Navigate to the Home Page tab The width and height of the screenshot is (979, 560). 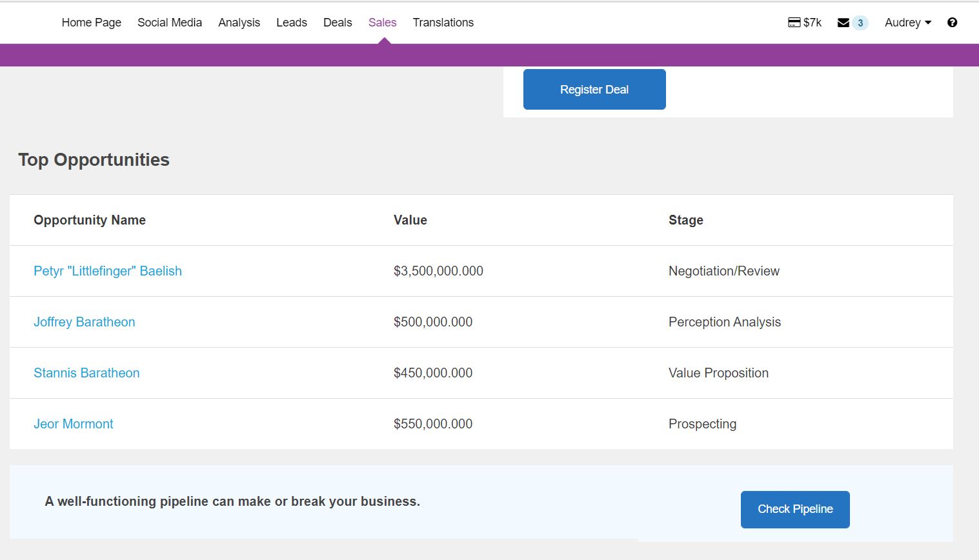(91, 22)
